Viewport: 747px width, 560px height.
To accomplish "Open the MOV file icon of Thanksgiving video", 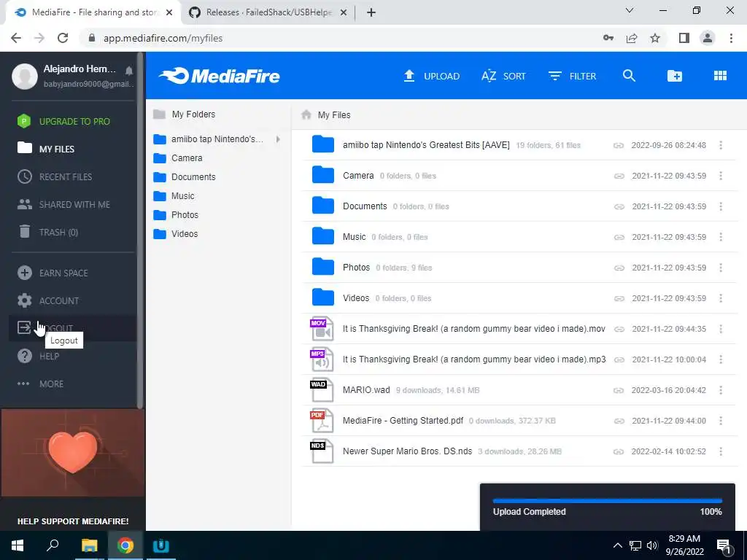I will click(322, 329).
